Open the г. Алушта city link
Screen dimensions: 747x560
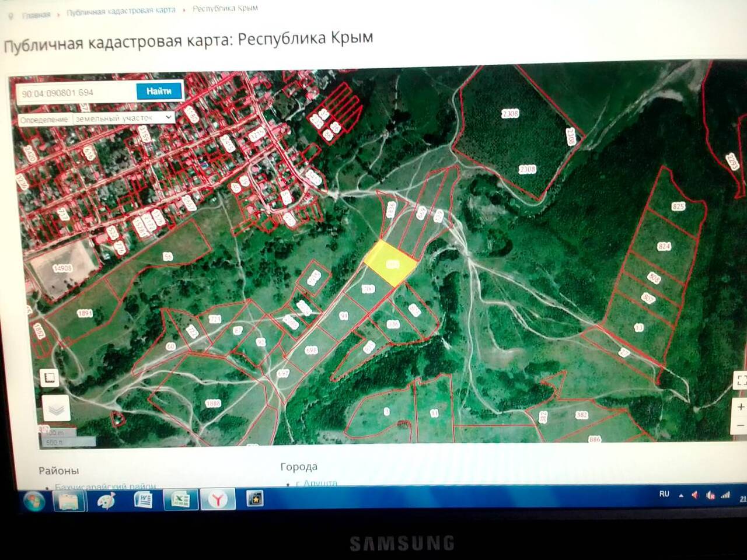click(317, 483)
